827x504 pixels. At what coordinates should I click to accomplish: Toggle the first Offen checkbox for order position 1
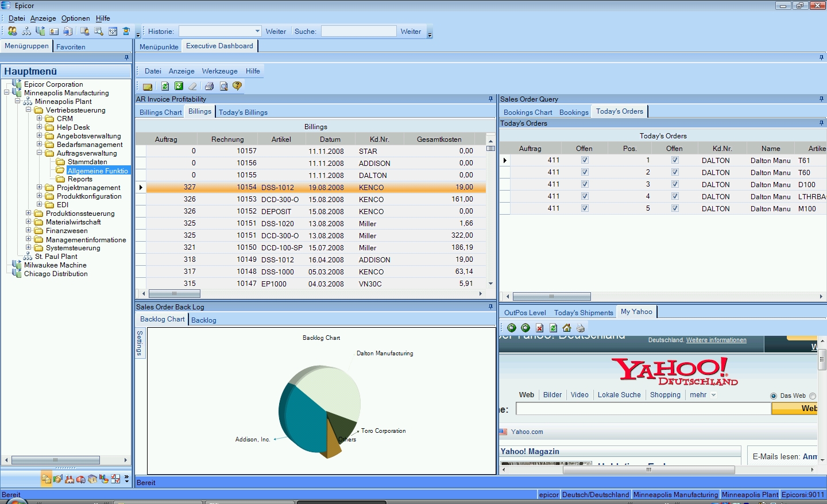[x=585, y=160]
